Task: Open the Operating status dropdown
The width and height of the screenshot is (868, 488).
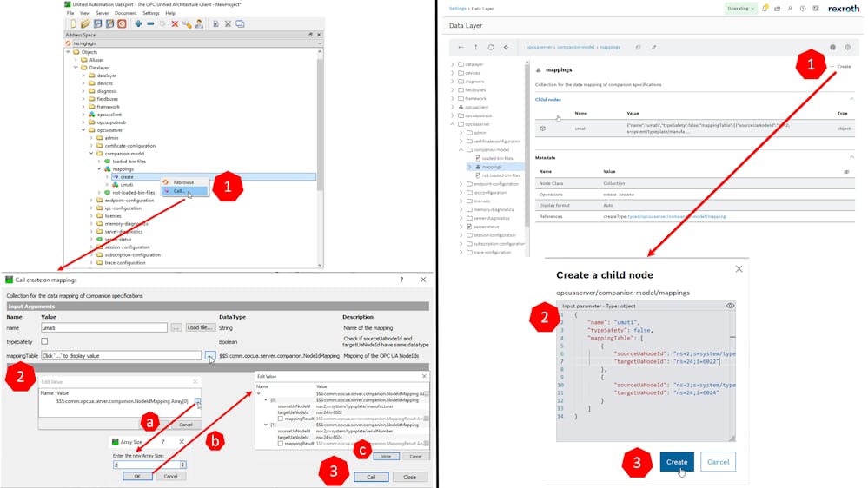Action: point(740,9)
